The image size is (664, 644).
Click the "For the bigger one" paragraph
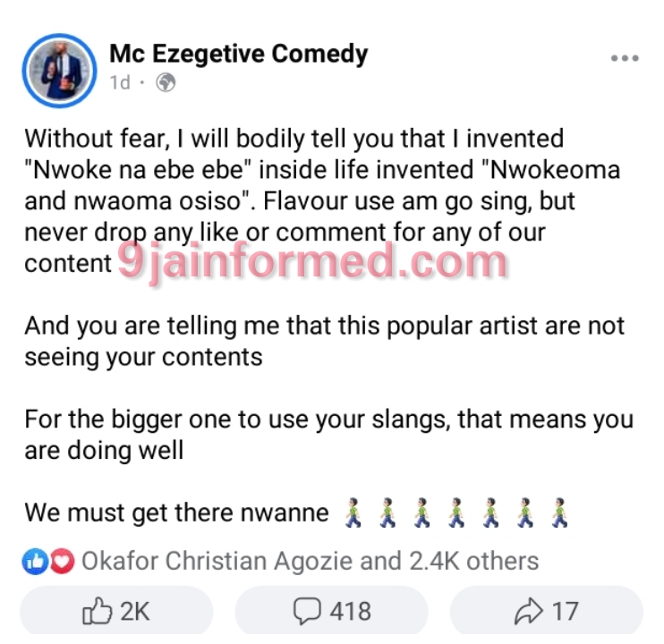[328, 434]
